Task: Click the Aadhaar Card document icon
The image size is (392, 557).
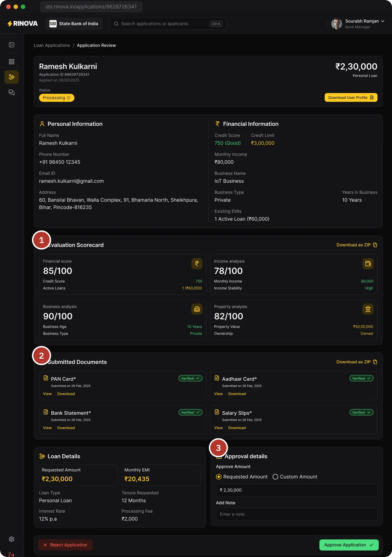Action: [217, 378]
